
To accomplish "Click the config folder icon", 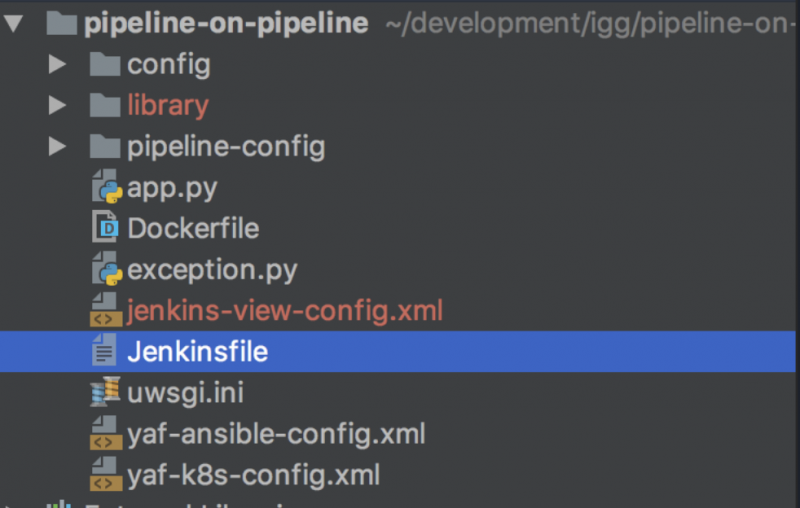I will 104,65.
